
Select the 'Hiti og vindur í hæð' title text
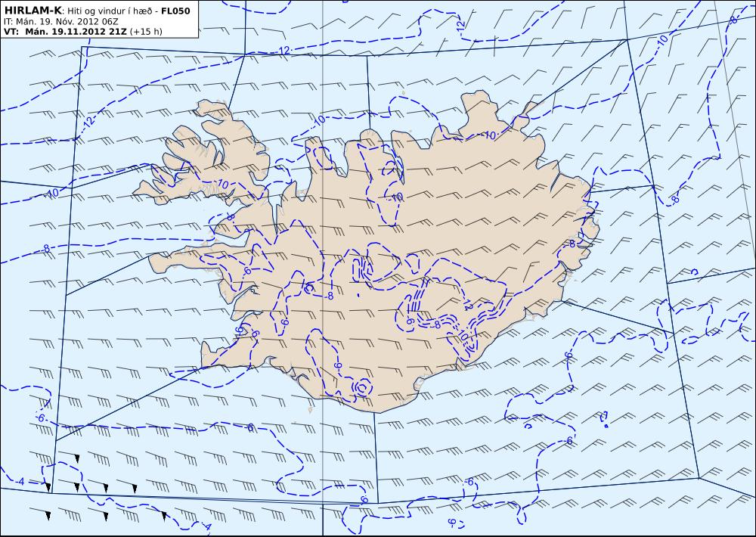coord(110,11)
